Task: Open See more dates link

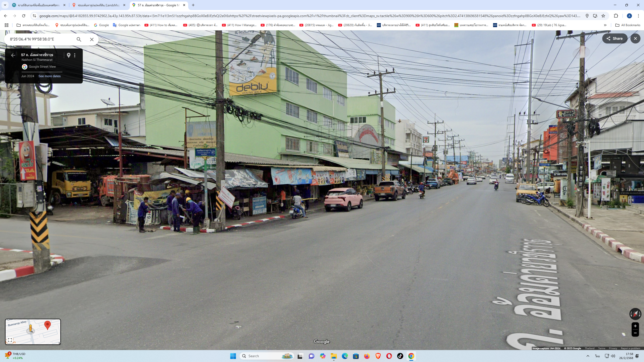Action: pos(49,76)
